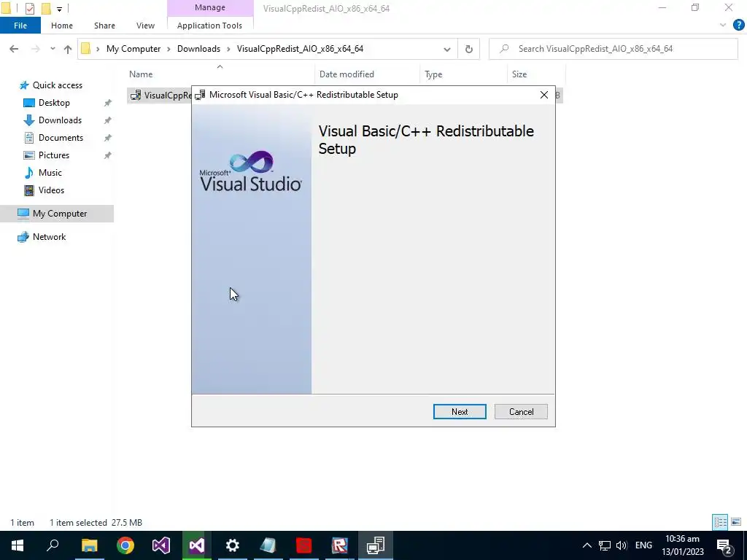Switch to details view layout icon
This screenshot has height=560, width=747.
(x=720, y=522)
